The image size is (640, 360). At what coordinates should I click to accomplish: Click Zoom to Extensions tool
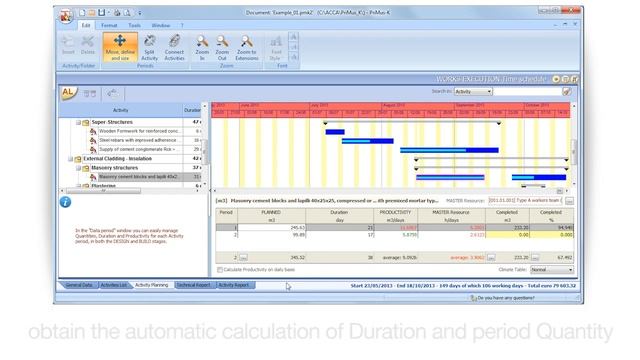(247, 47)
